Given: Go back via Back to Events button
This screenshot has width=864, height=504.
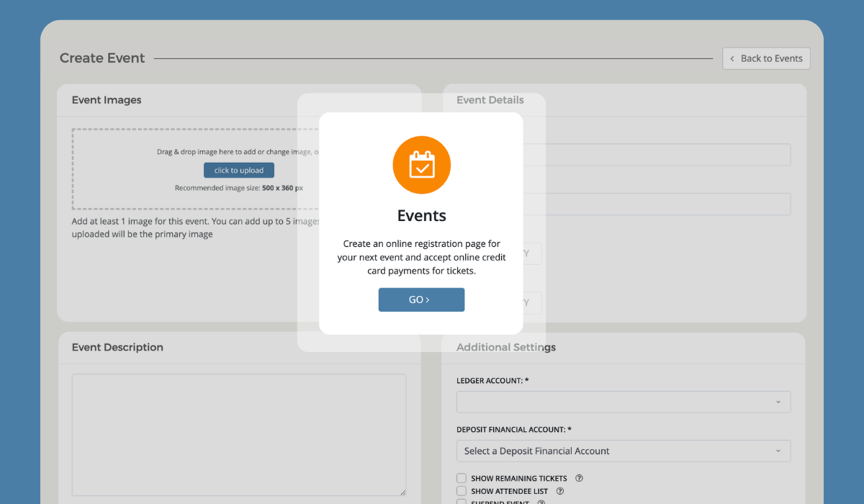Looking at the screenshot, I should (x=766, y=58).
